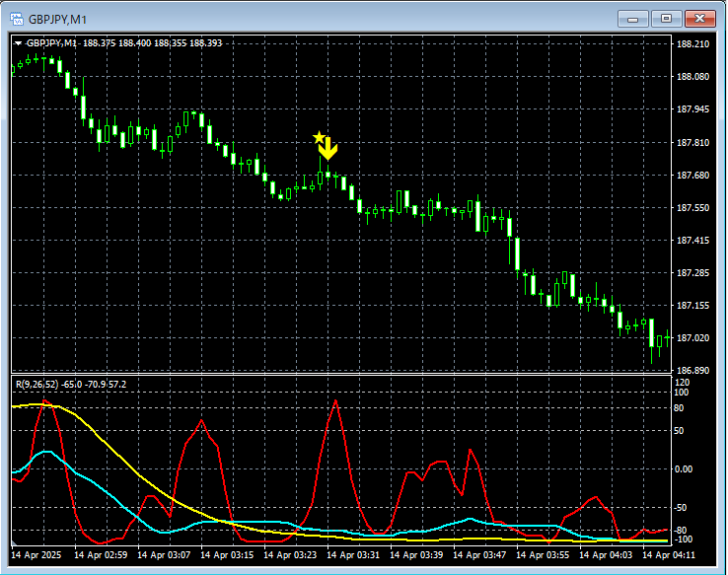Select the tallest red oscillator peak under arrow
The width and height of the screenshot is (728, 575).
[x=335, y=400]
